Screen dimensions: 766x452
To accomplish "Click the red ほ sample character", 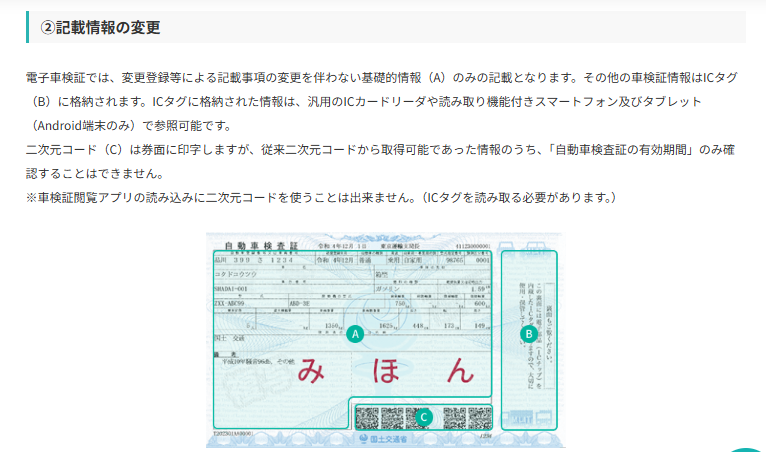I will 386,370.
